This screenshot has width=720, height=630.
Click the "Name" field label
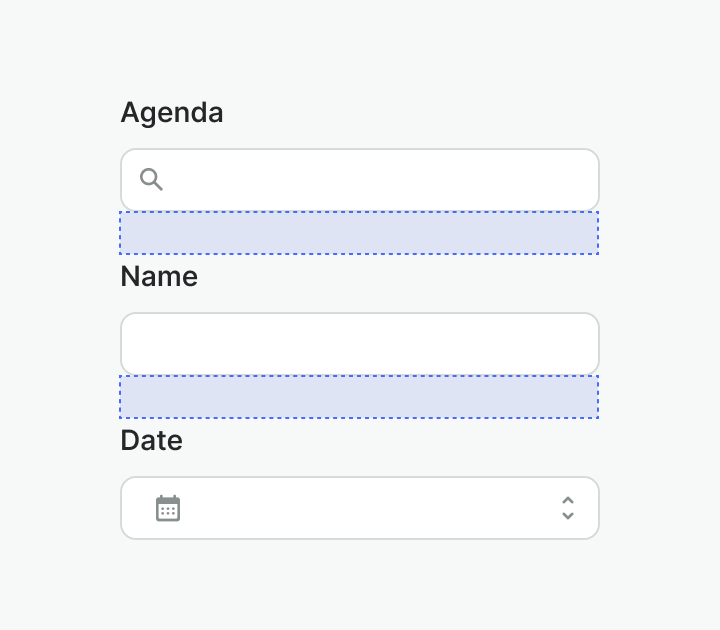pyautogui.click(x=159, y=277)
